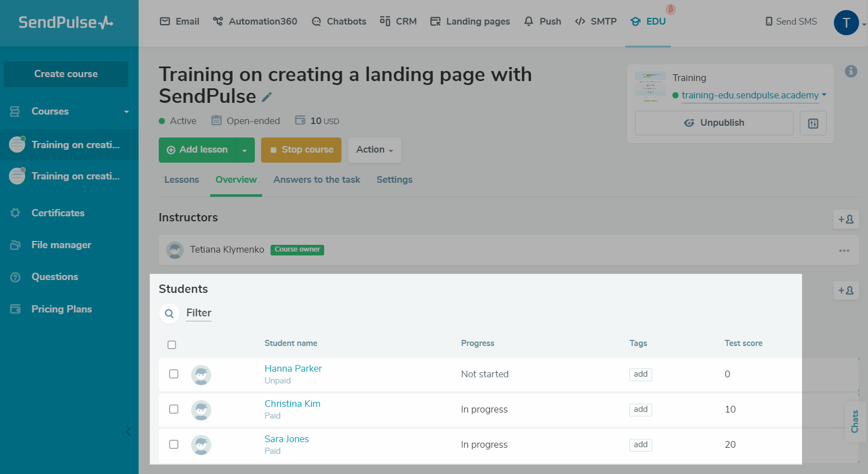Click the pencil icon to edit course title

[267, 97]
